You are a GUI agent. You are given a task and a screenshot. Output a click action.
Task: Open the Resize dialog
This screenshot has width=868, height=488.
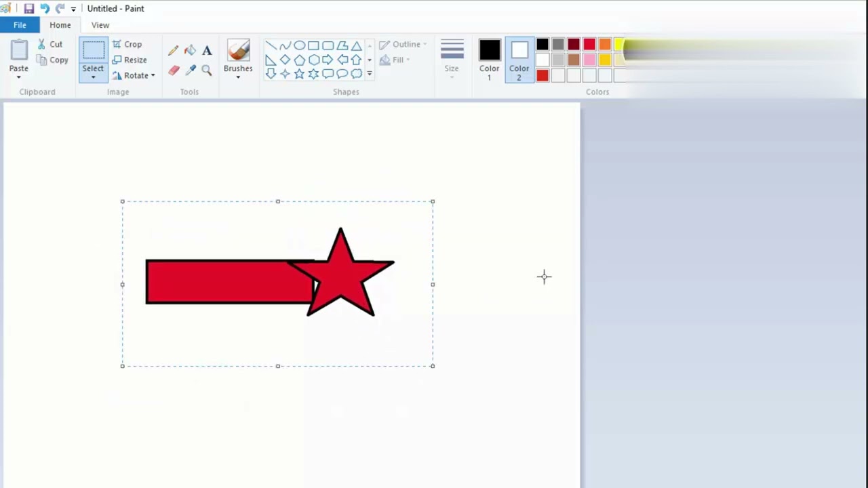(x=130, y=60)
